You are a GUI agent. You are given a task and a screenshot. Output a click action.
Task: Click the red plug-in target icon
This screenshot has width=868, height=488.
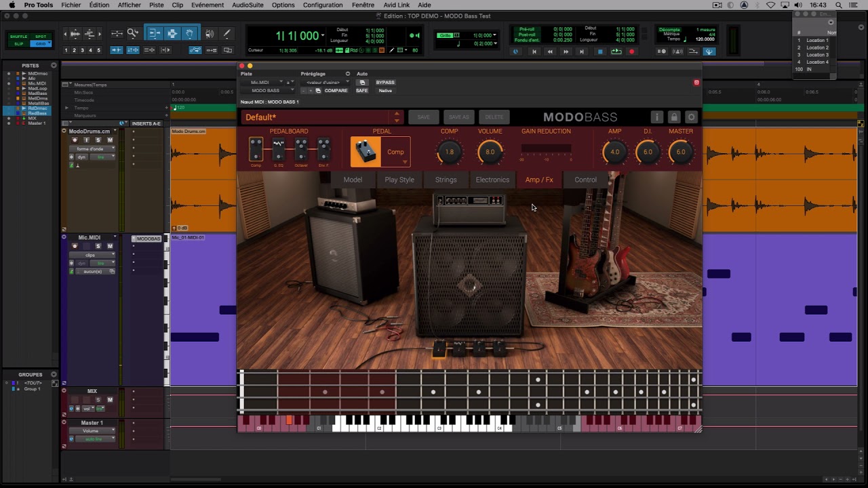pos(696,83)
